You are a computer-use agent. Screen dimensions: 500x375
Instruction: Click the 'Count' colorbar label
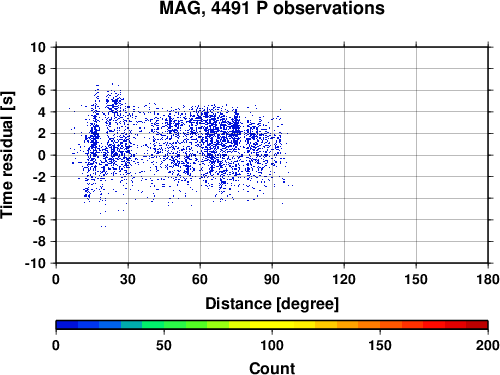click(x=272, y=368)
